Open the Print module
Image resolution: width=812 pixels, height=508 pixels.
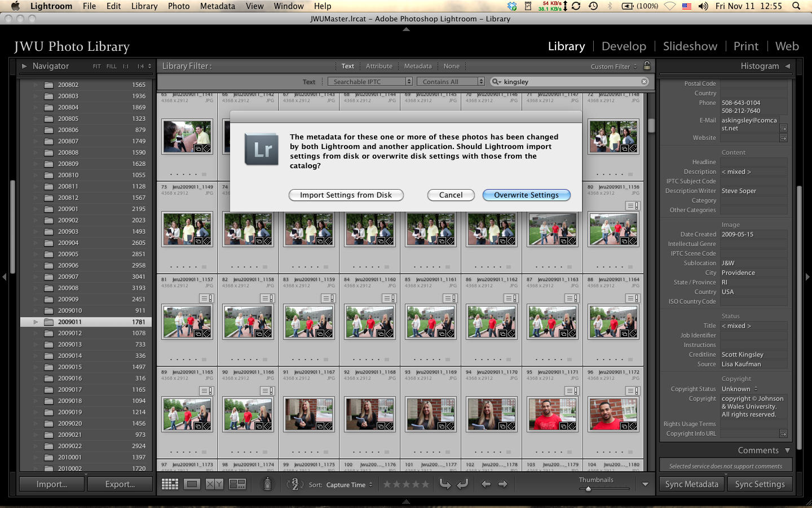coord(746,46)
